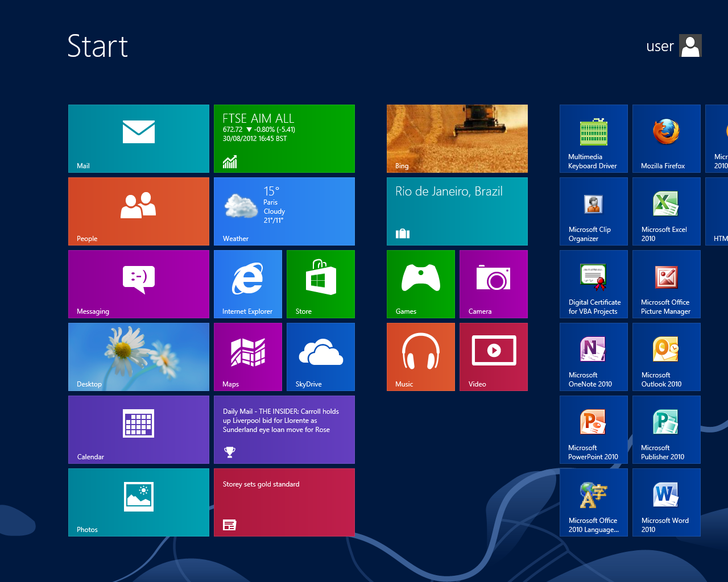
Task: Open the Storey sets gold standard news tile
Action: [284, 502]
